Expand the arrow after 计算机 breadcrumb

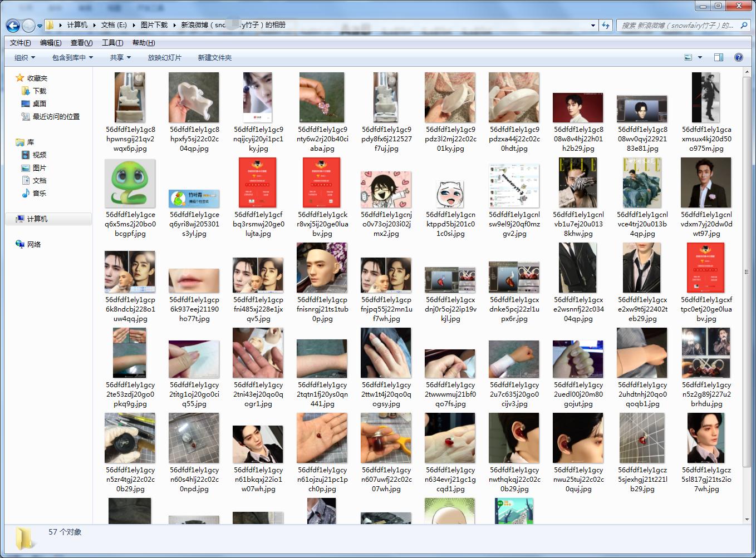tap(94, 25)
